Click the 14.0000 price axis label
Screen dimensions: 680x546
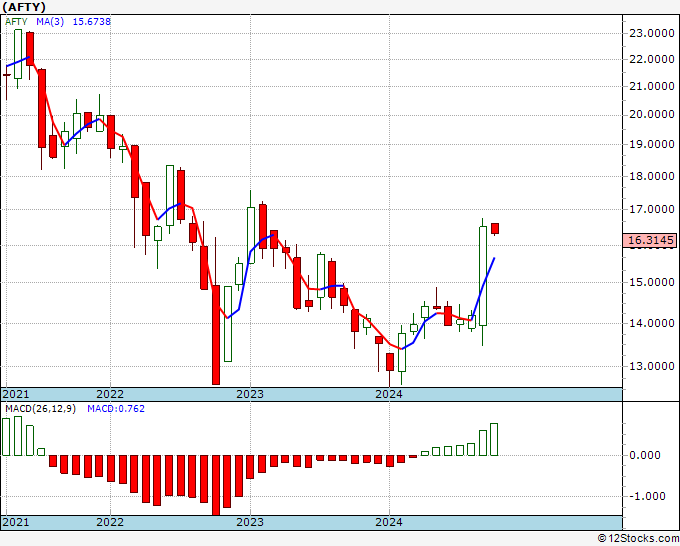pos(651,323)
